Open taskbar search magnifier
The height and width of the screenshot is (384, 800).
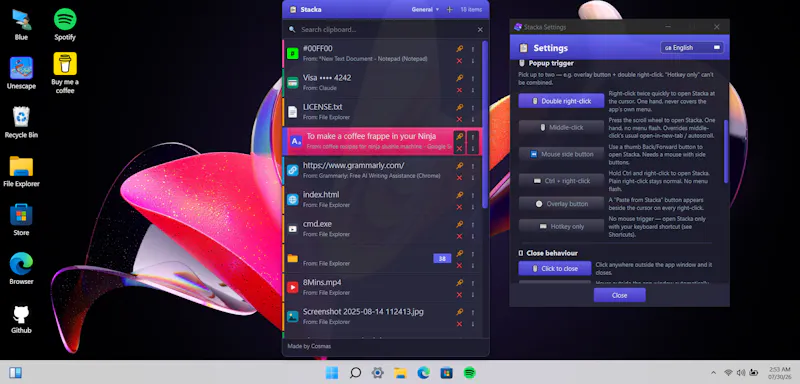[355, 373]
